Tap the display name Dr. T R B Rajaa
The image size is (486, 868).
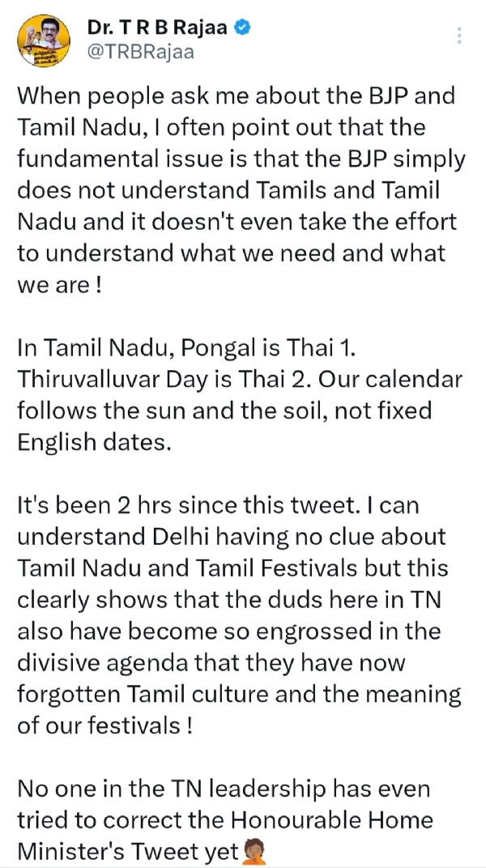[158, 29]
